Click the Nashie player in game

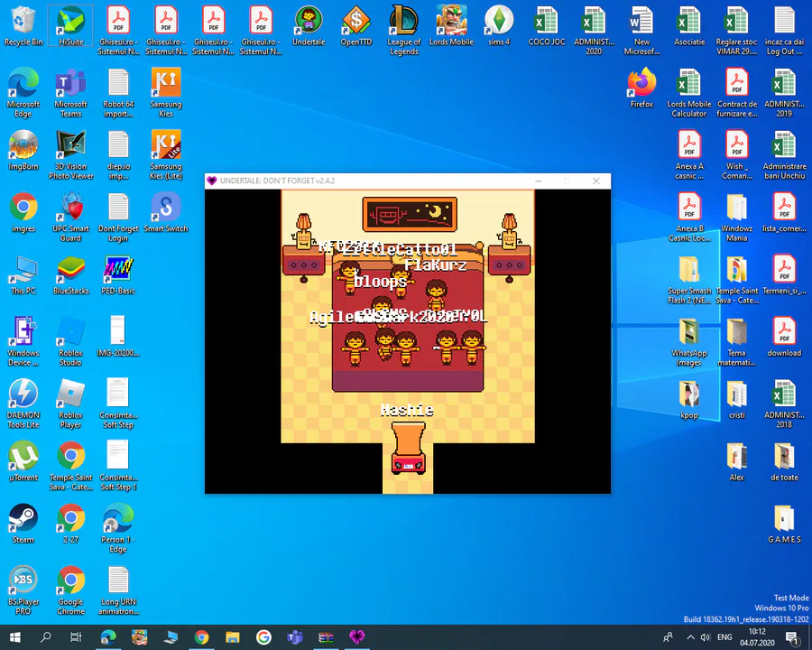coord(408,448)
